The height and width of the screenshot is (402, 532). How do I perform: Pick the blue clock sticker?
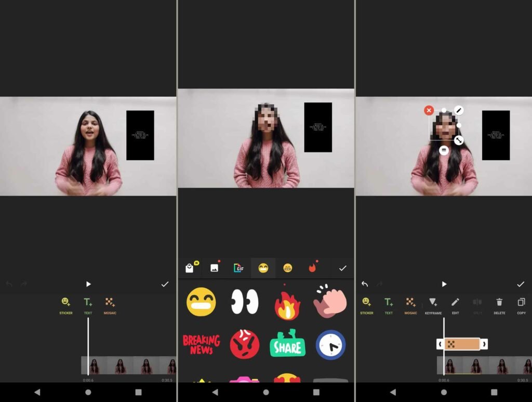330,345
